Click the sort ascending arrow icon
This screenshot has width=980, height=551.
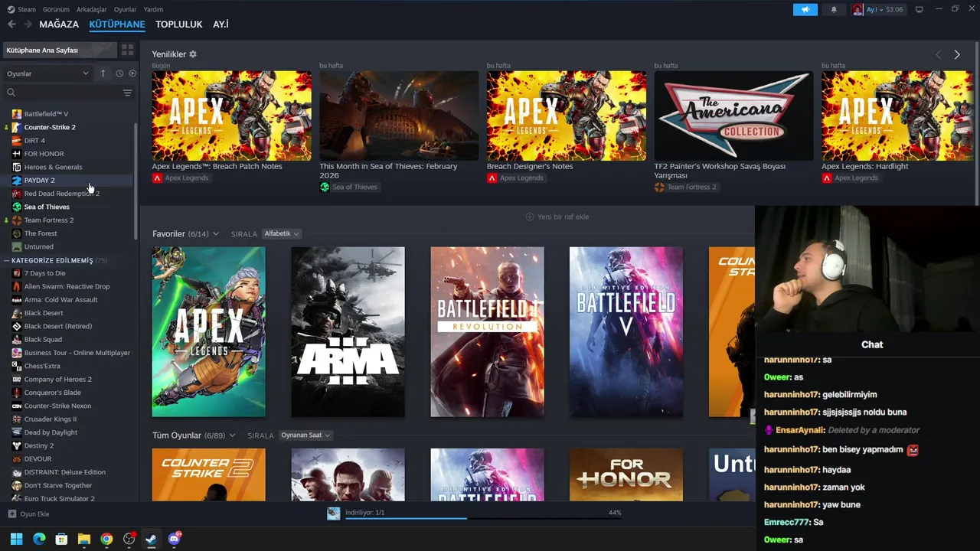coord(103,73)
